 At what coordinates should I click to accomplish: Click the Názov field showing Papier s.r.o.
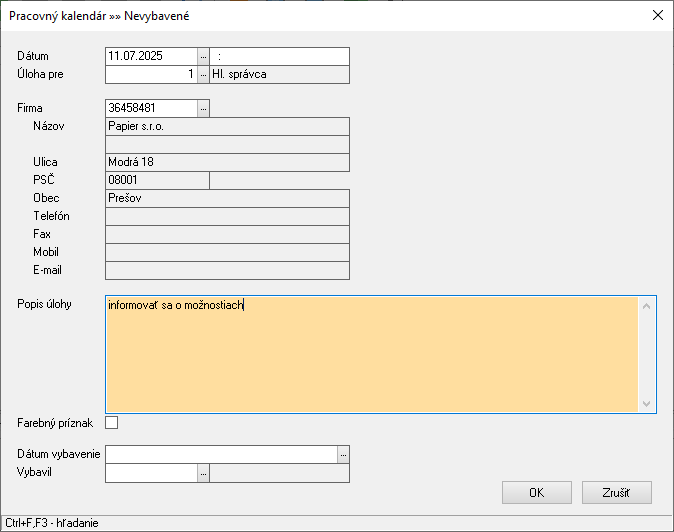pyautogui.click(x=227, y=126)
